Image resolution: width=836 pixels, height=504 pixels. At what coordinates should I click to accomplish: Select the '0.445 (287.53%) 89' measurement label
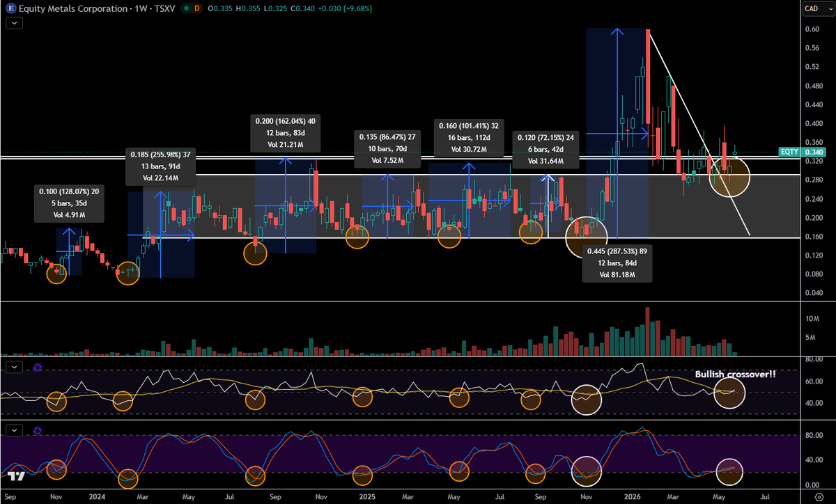[618, 262]
